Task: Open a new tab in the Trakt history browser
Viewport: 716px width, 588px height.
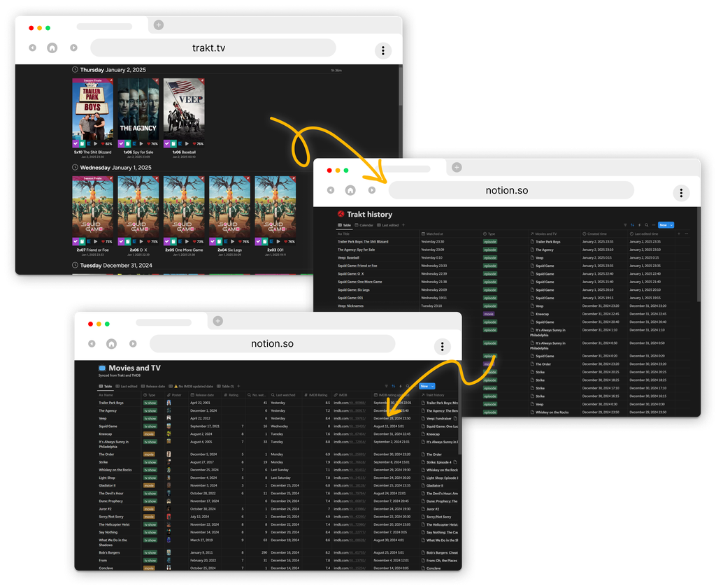Action: (457, 167)
